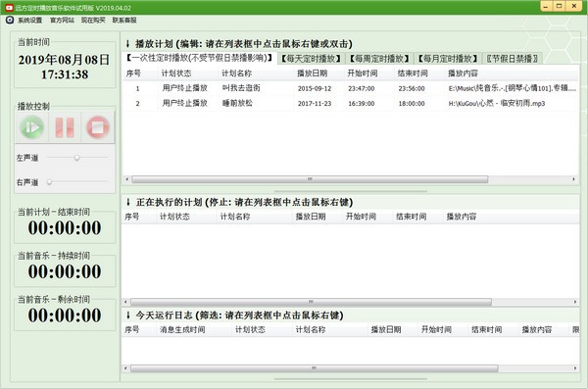Select the 一次性定时播放 tab
Screen dimensions: 588x389
point(199,58)
